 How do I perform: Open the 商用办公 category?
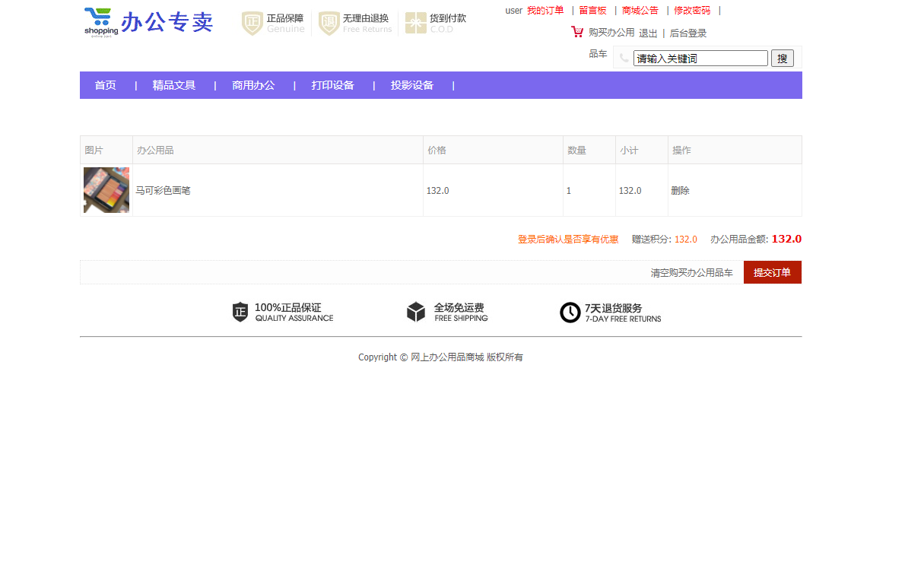[x=253, y=85]
